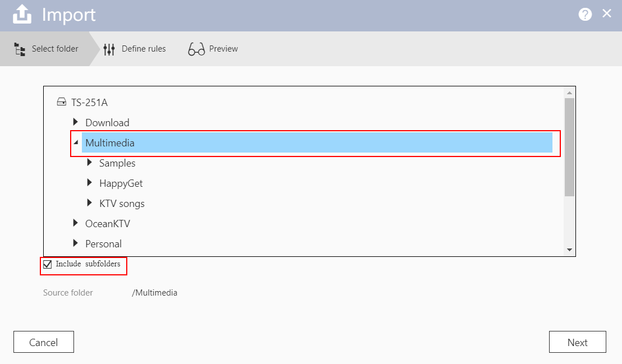The height and width of the screenshot is (364, 622).
Task: Open help via question mark icon
Action: [585, 15]
